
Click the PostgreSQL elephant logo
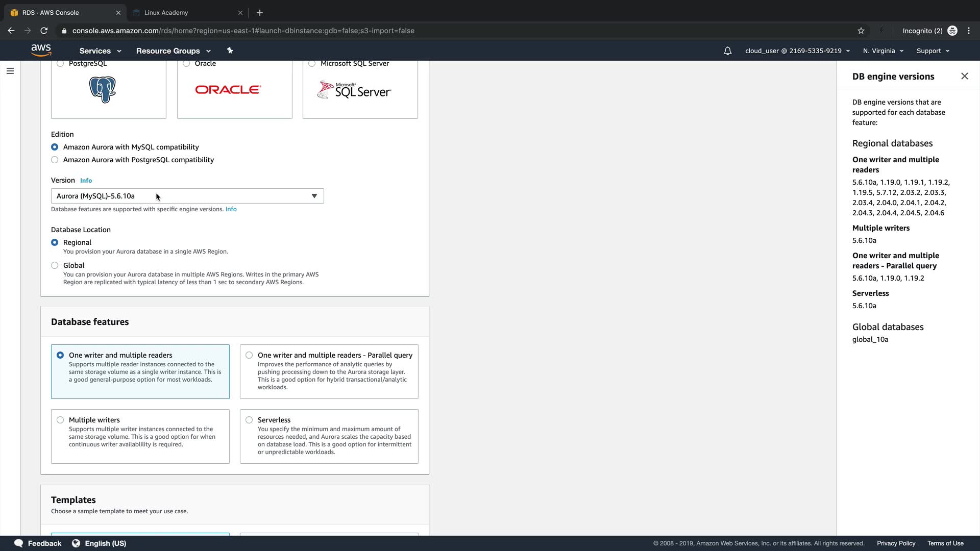coord(103,90)
